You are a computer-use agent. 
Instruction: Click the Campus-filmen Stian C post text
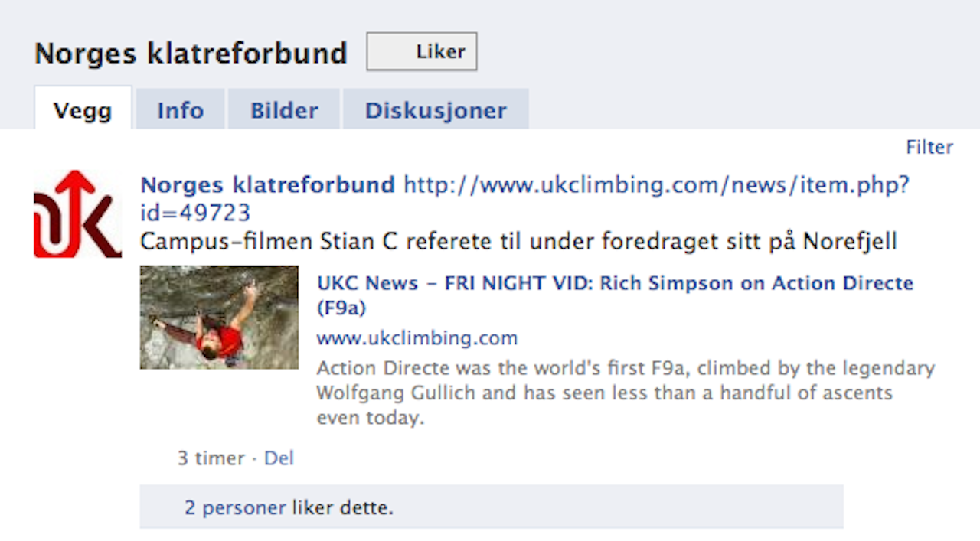click(x=518, y=242)
